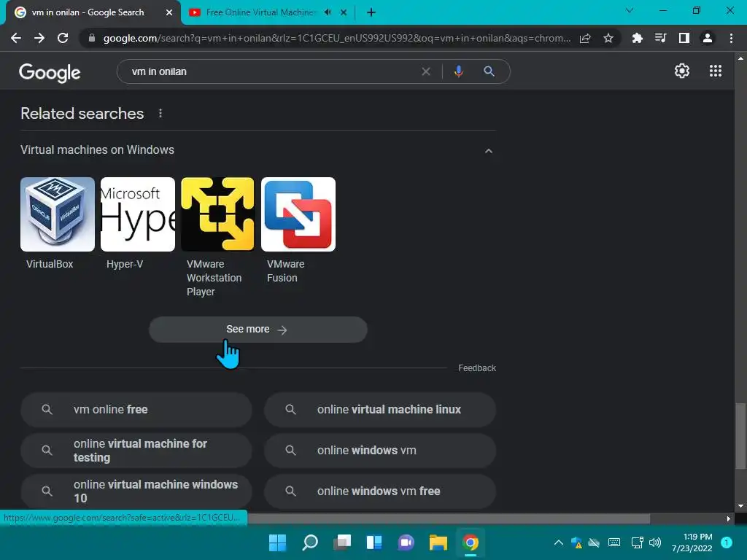
Task: Open Google quick settings gear
Action: tap(682, 71)
